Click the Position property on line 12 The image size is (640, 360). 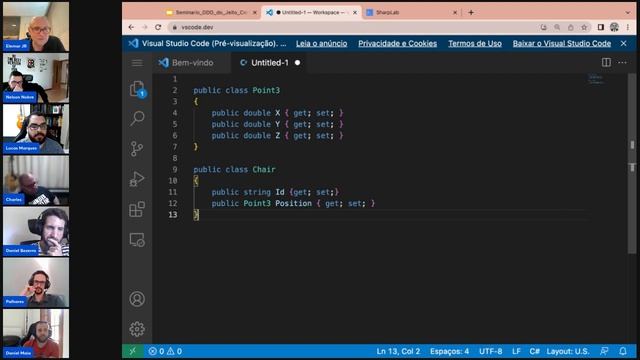coord(293,203)
